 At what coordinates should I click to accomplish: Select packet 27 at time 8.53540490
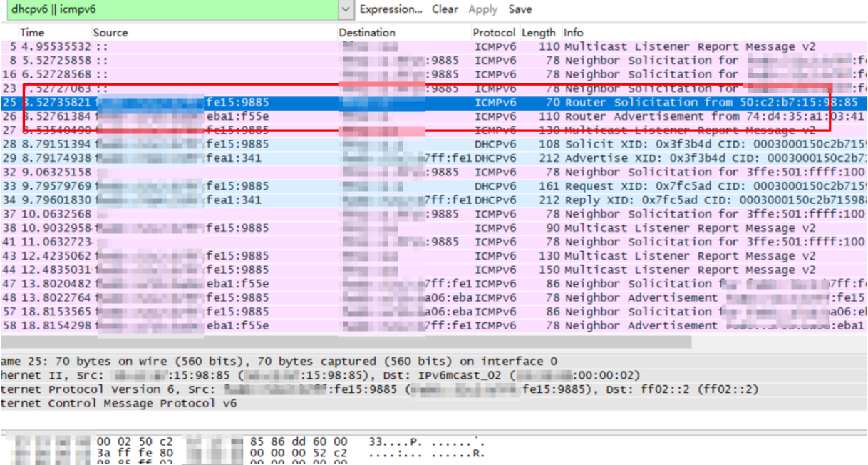[434, 130]
